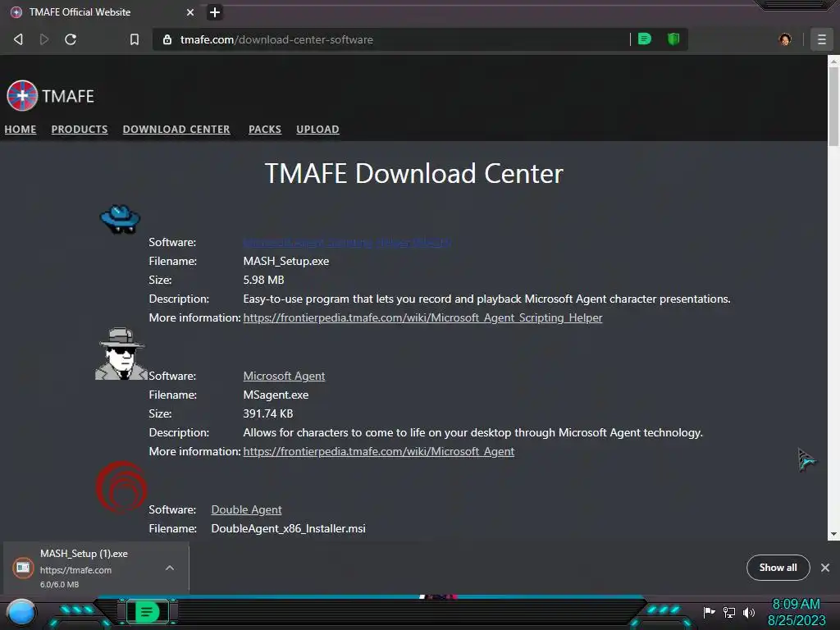
Task: Click the TMAFE logo icon
Action: point(22,96)
